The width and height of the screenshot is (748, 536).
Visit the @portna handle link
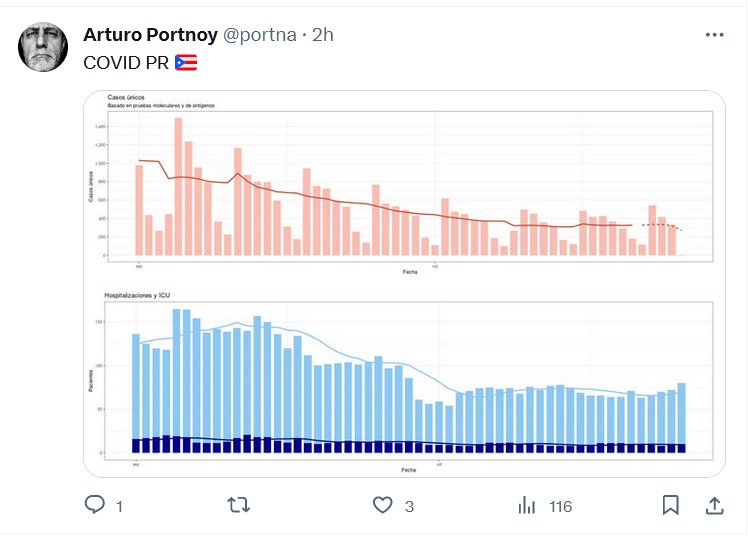click(x=259, y=35)
